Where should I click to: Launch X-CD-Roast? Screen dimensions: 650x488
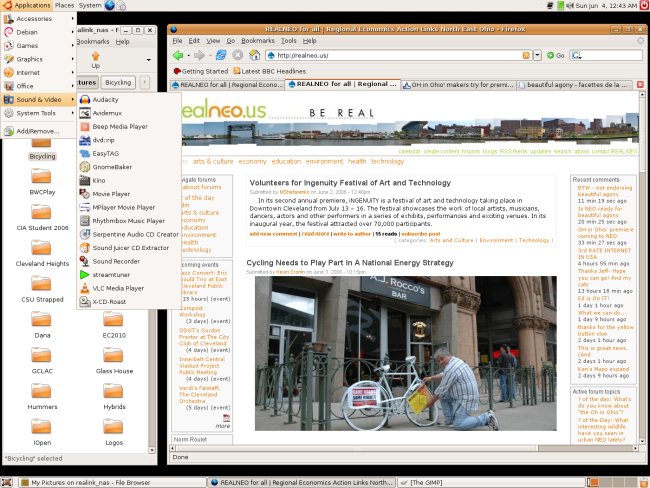click(x=129, y=301)
